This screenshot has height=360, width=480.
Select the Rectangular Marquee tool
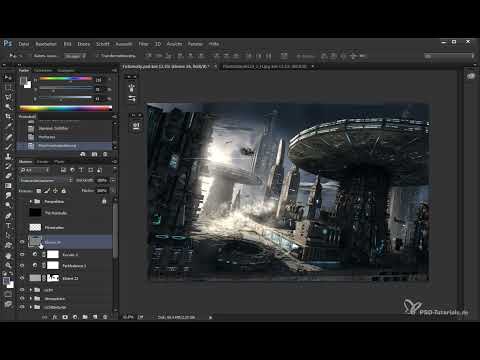8,87
